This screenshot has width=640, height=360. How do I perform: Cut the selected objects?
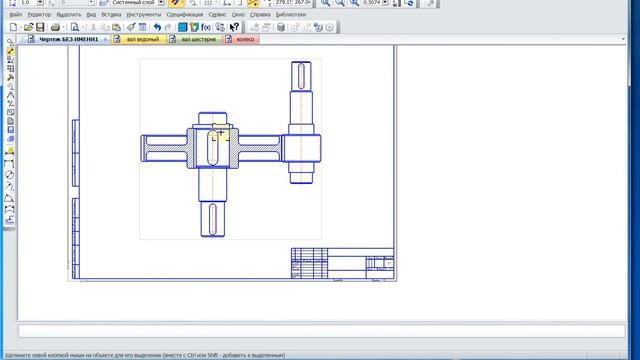(x=93, y=27)
